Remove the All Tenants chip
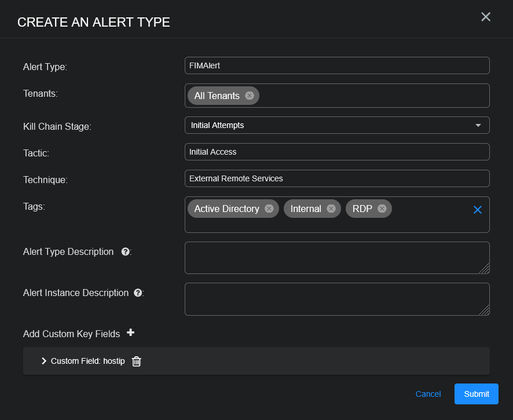 click(250, 96)
